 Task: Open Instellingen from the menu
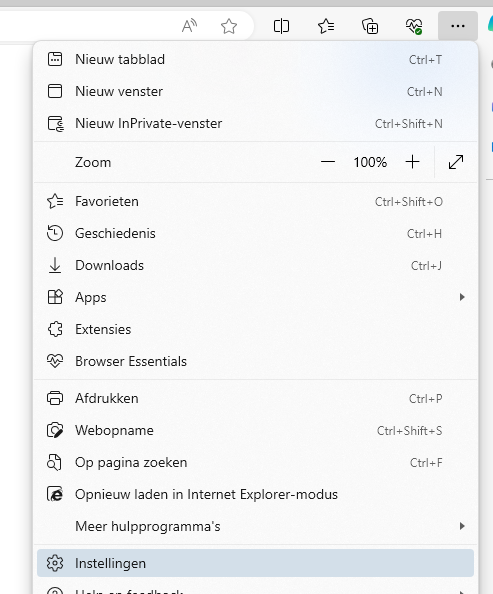coord(255,563)
